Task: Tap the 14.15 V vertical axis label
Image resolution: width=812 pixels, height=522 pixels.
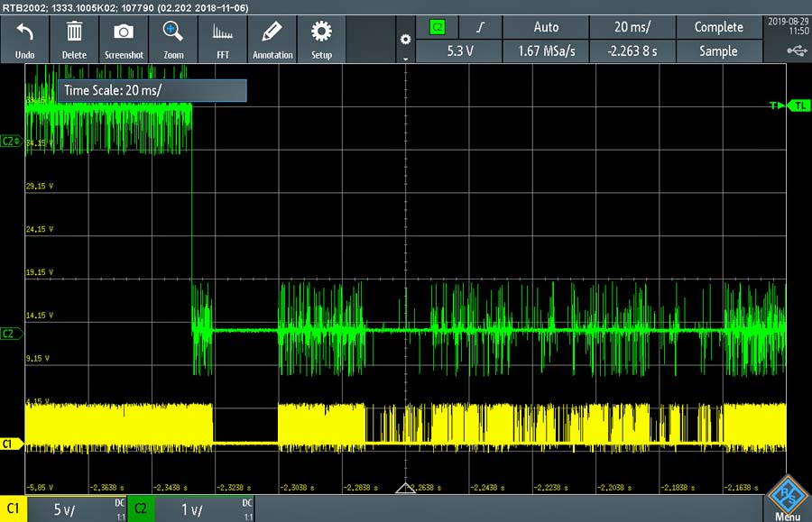Action: pos(40,315)
